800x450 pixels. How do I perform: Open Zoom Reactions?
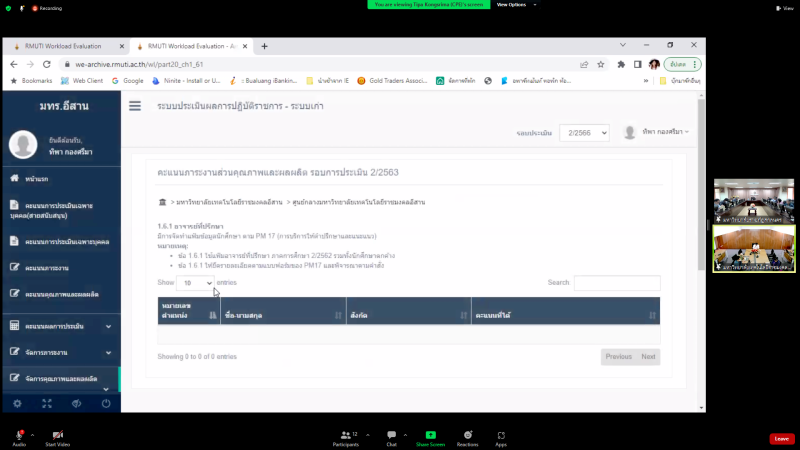tap(466, 437)
